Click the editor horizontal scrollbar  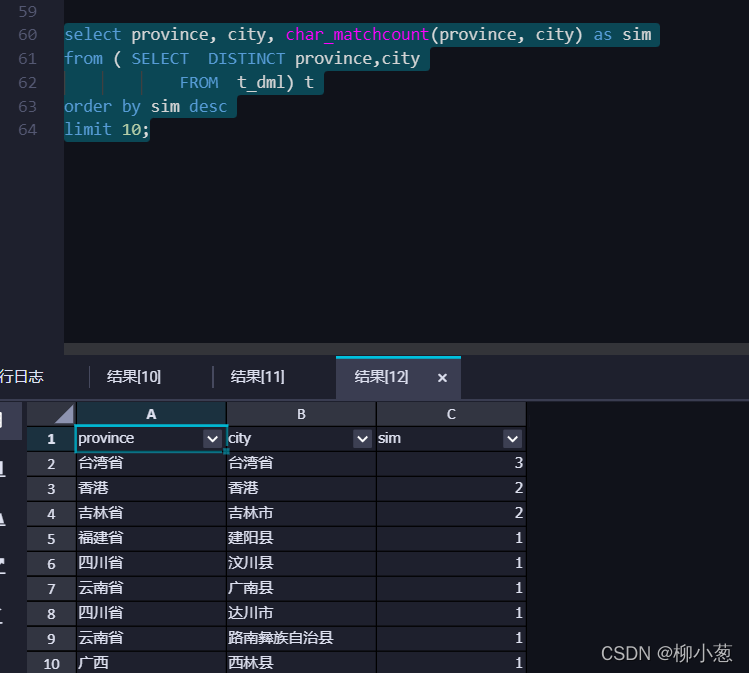[x=406, y=349]
